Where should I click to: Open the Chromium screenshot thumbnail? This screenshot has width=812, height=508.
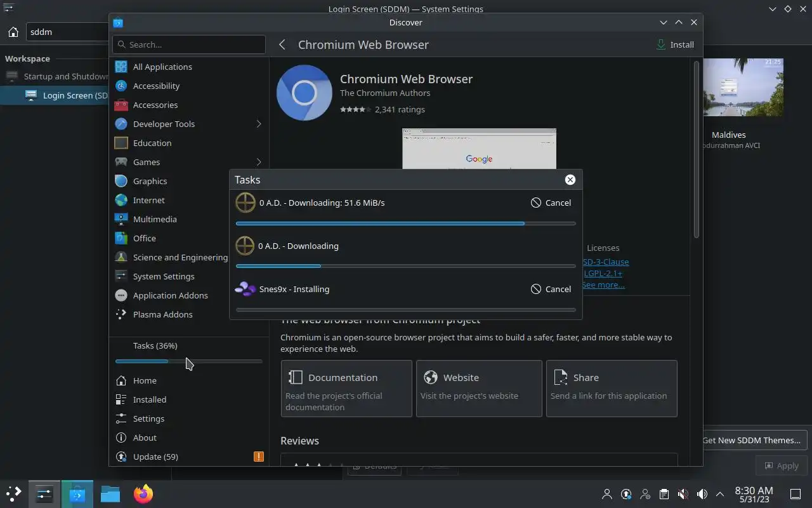click(479, 149)
